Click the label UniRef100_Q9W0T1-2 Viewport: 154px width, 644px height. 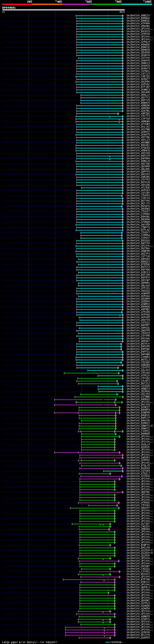140,426
